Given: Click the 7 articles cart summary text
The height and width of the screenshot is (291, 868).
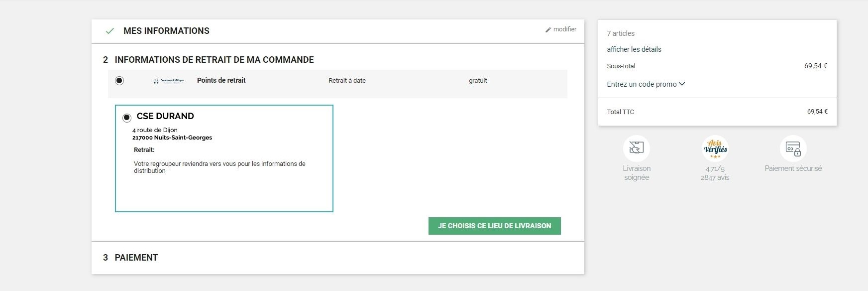Looking at the screenshot, I should (x=621, y=33).
